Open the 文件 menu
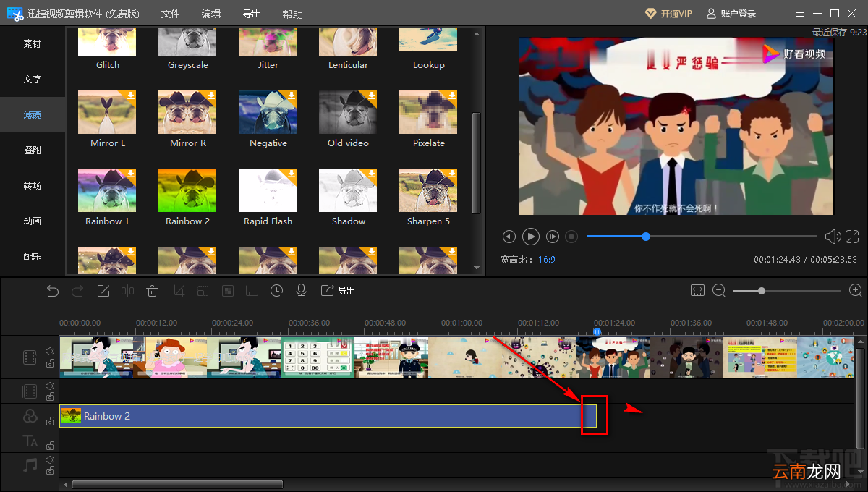The image size is (868, 492). (170, 14)
